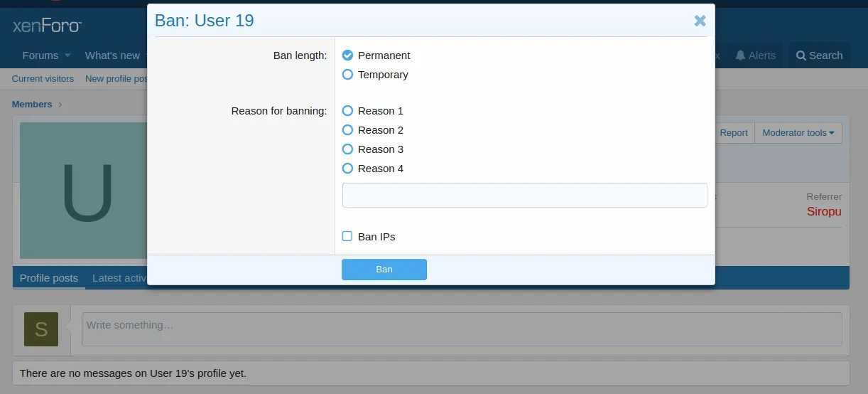Switch to the Profile posts tab
The width and height of the screenshot is (868, 394).
pyautogui.click(x=49, y=278)
